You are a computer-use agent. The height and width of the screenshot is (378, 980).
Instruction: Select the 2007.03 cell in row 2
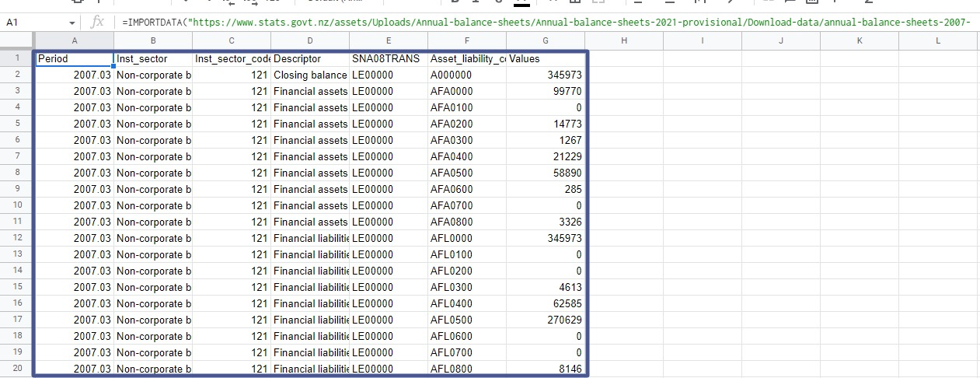[x=74, y=75]
